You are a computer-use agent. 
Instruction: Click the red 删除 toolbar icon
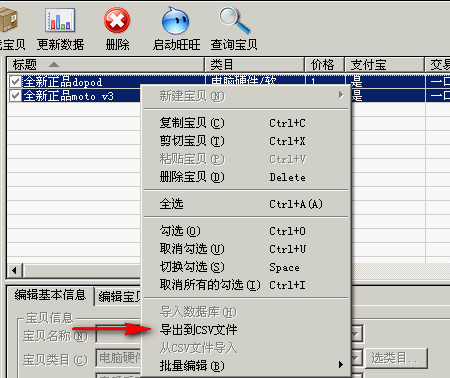tap(117, 21)
